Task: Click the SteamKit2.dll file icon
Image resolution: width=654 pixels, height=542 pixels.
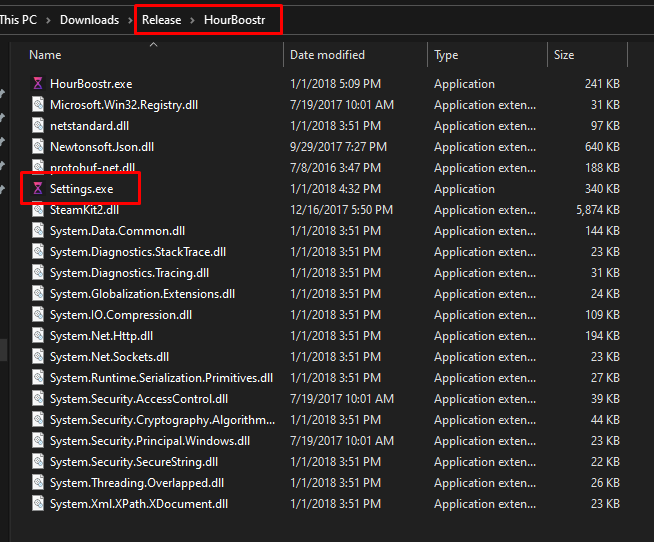Action: click(x=38, y=210)
